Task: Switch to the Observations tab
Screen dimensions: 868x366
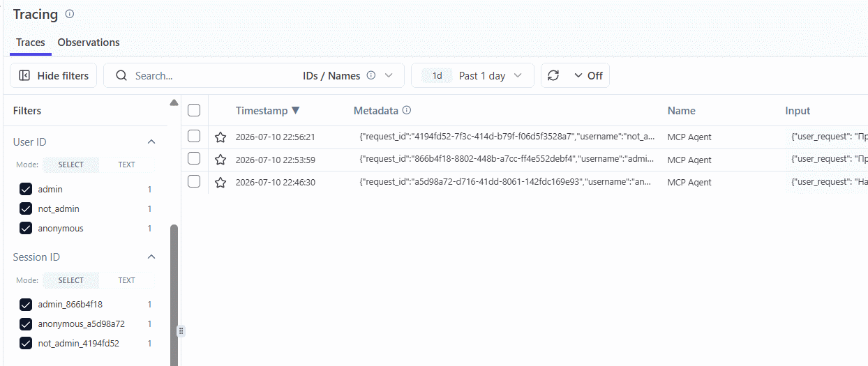Action: [x=89, y=43]
